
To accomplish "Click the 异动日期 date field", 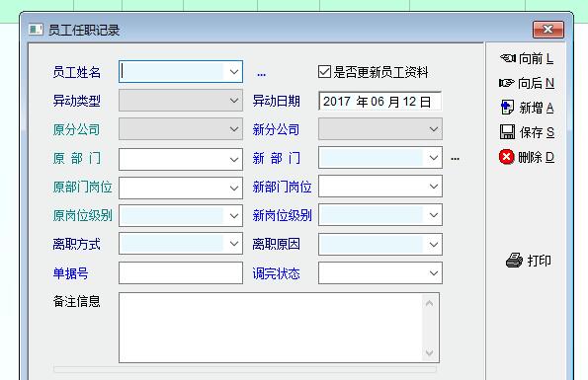I will (x=379, y=101).
